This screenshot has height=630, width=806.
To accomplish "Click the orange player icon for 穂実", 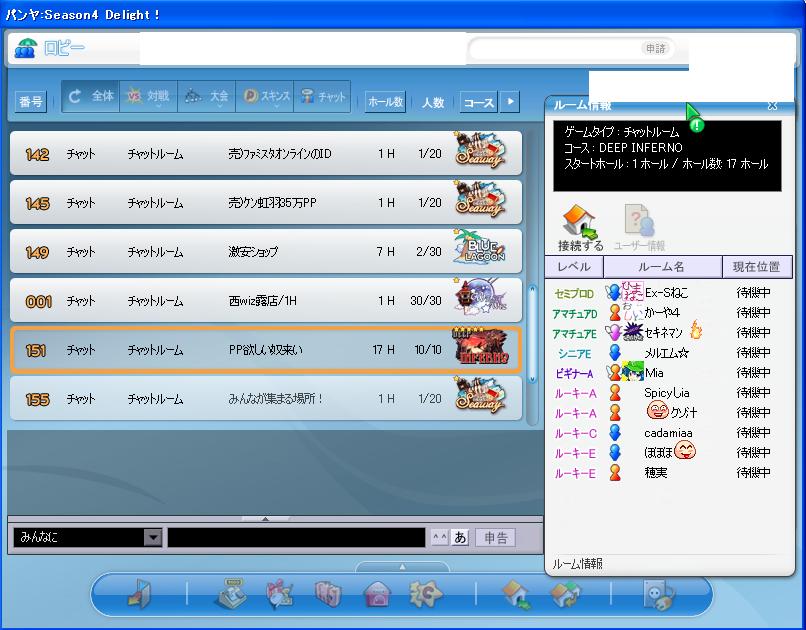I will (615, 472).
